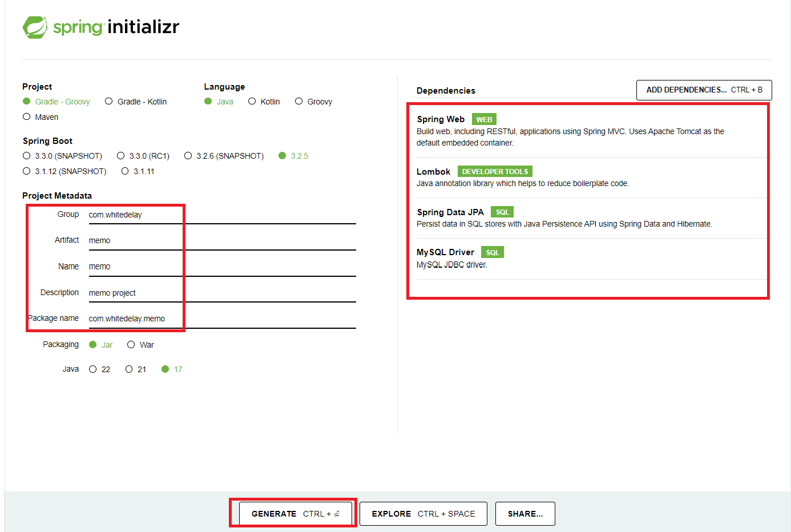Click the SQL badge next to MySQL Driver
791x532 pixels.
pyautogui.click(x=493, y=252)
